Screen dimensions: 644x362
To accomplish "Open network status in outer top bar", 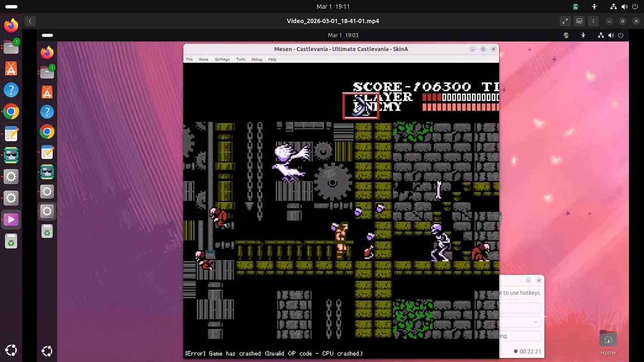I will pyautogui.click(x=613, y=7).
